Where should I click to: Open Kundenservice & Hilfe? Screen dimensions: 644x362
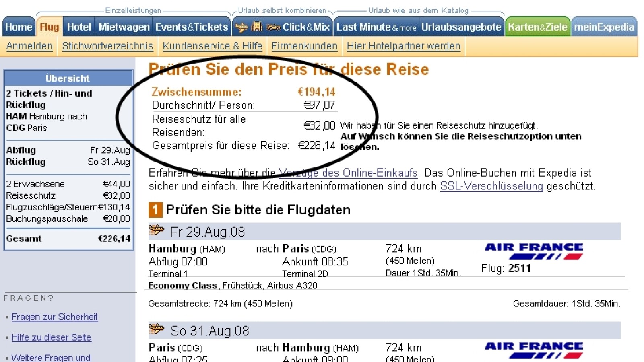click(212, 46)
